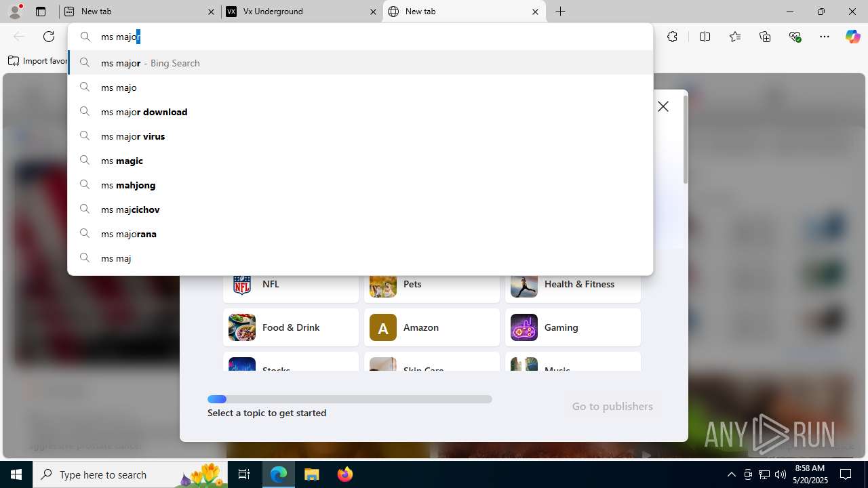Click Import favorites bookmark bar item

[38, 61]
